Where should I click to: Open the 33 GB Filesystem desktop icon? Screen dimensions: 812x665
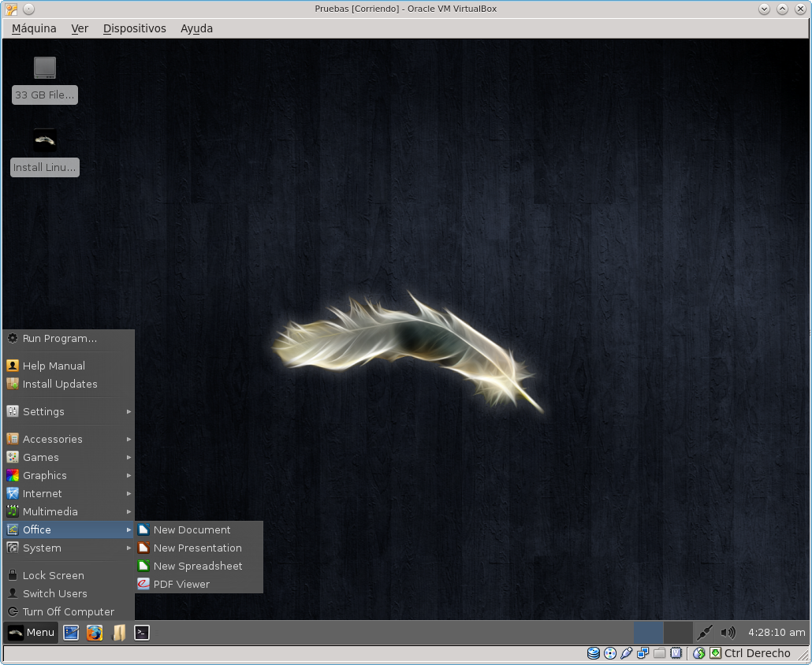(x=45, y=80)
